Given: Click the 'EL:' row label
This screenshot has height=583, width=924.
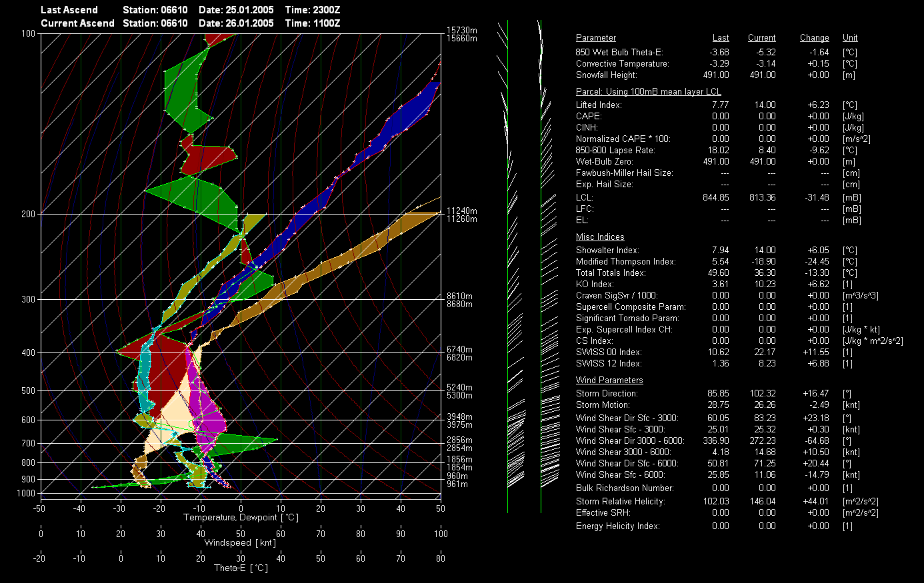Looking at the screenshot, I should [x=582, y=220].
